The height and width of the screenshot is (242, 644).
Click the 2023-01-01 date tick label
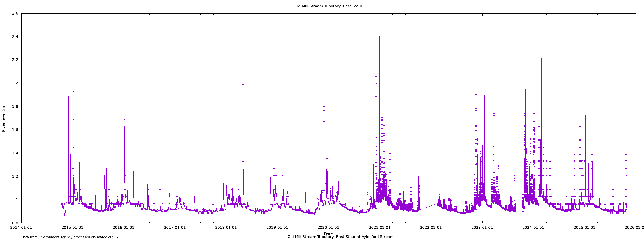tap(482, 228)
